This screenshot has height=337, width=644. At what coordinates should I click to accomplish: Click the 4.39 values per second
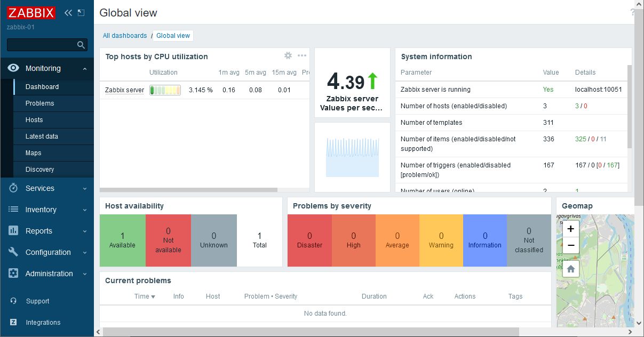[x=346, y=82]
